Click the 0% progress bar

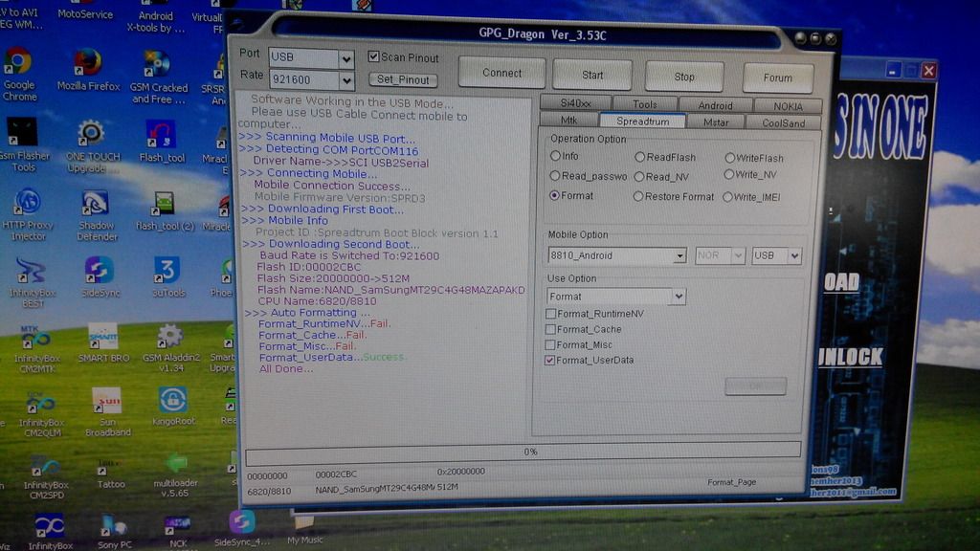523,452
